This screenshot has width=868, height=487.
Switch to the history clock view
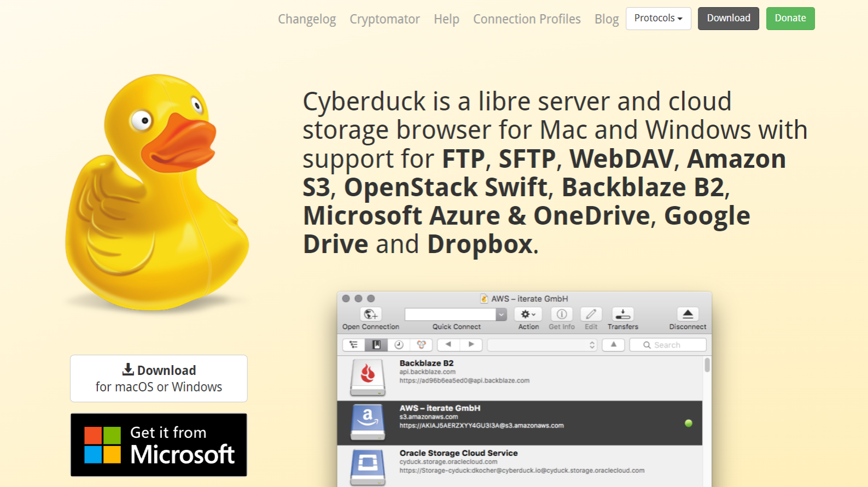[x=399, y=345]
